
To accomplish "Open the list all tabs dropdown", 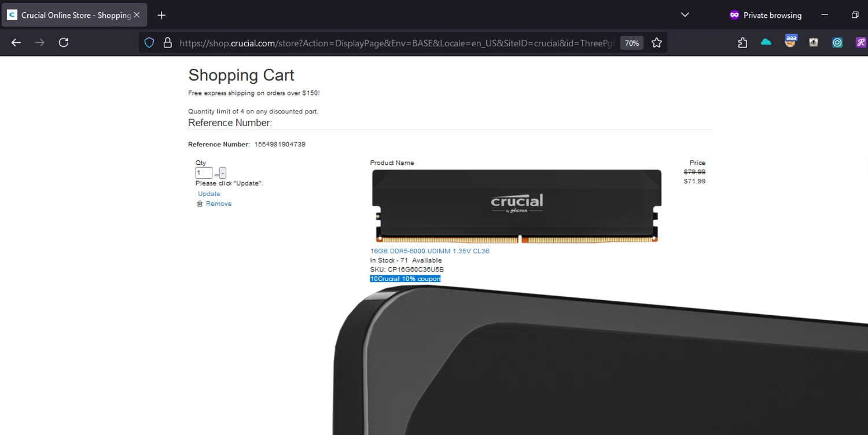I will point(685,15).
